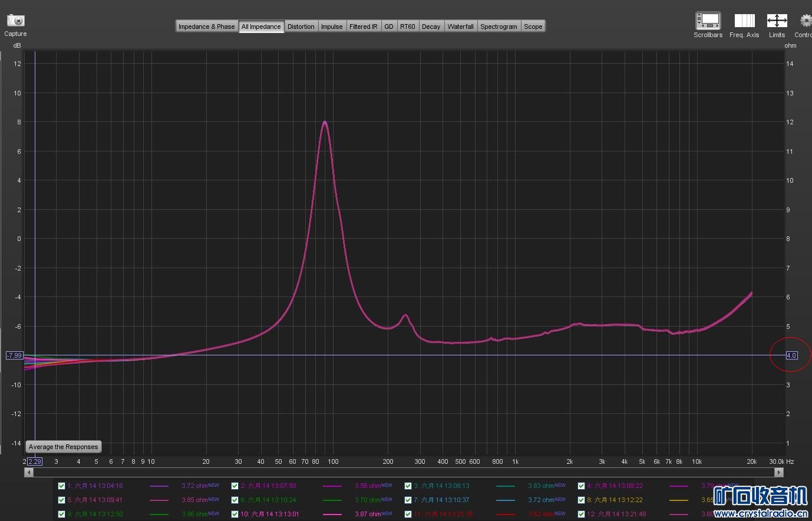Switch to the Impedance & Phase tab
Image resolution: width=812 pixels, height=521 pixels.
pos(206,27)
